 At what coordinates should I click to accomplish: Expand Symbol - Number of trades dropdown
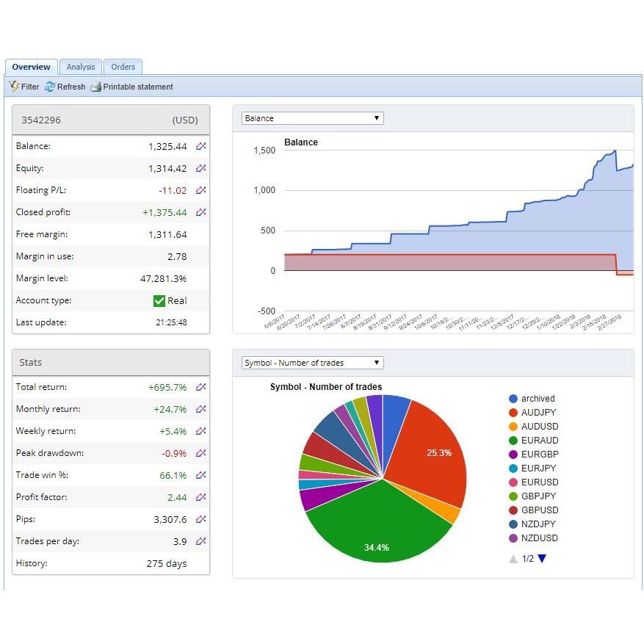coord(313,363)
